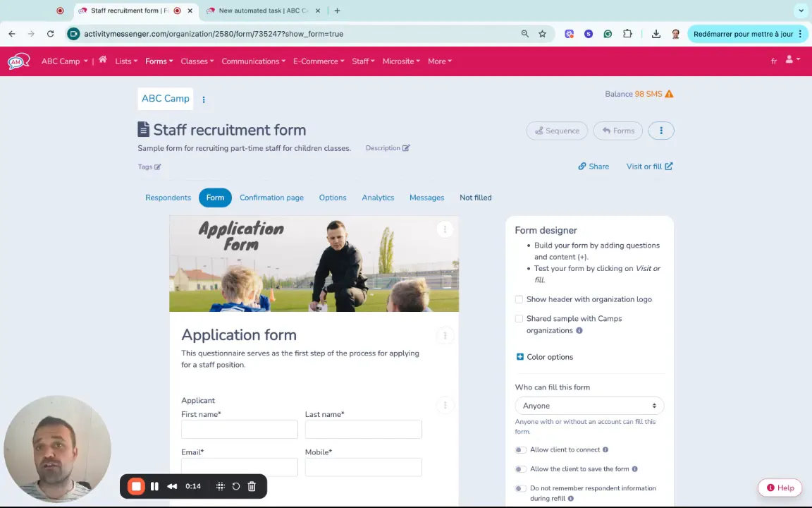Stop the screen recording with red button
Screen dimensions: 812x508
click(x=136, y=486)
